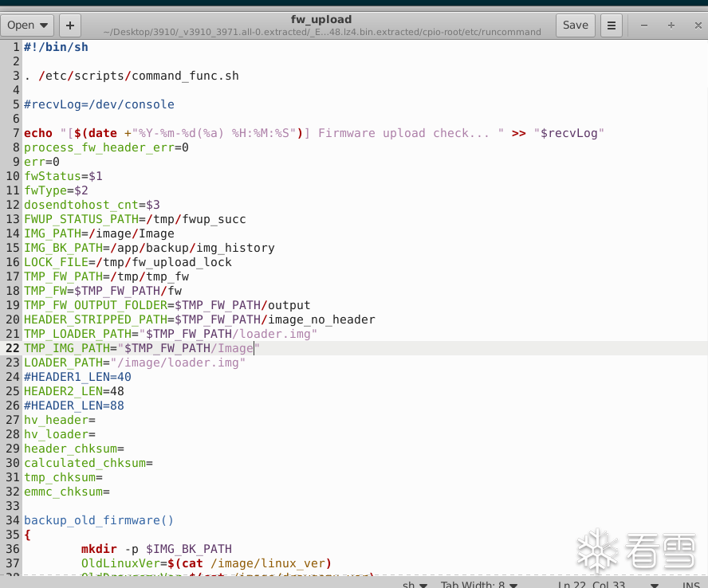Click the fwType=$2 line

tap(56, 190)
